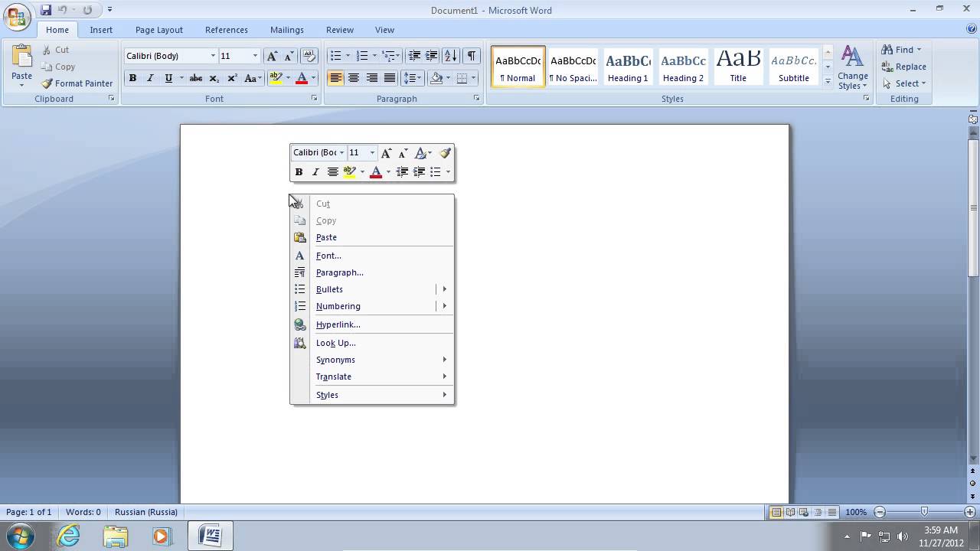
Task: Click the Format Painter brush in mini toolbar
Action: tap(445, 153)
